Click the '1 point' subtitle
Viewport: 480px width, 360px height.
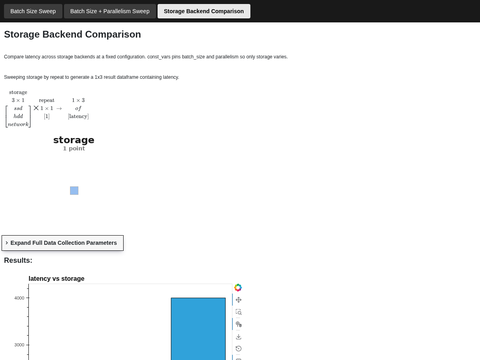click(x=74, y=149)
